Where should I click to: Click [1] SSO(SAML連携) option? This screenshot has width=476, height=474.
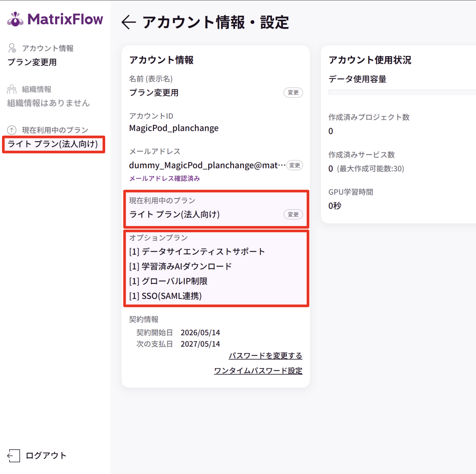(165, 296)
